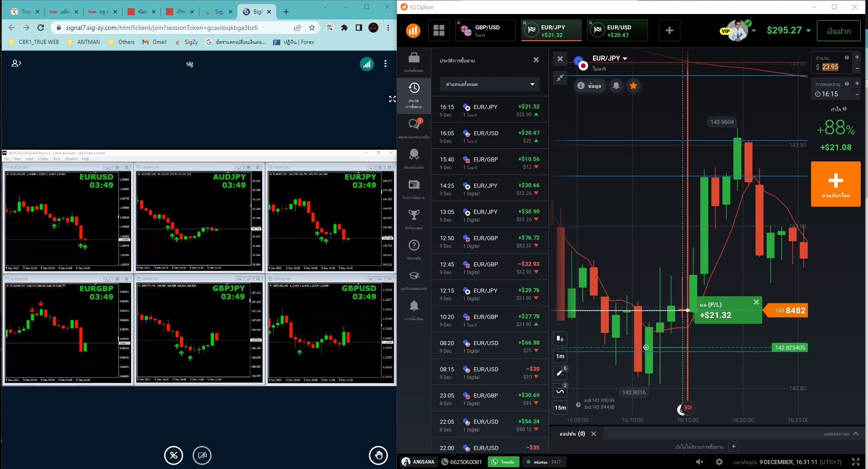Open the trading lessons graduation cap icon

[x=414, y=276]
